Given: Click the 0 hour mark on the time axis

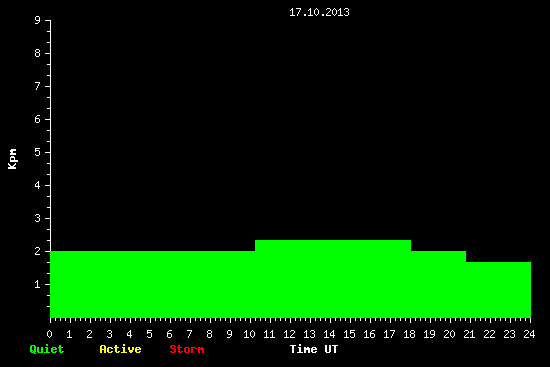Looking at the screenshot, I should [49, 334].
